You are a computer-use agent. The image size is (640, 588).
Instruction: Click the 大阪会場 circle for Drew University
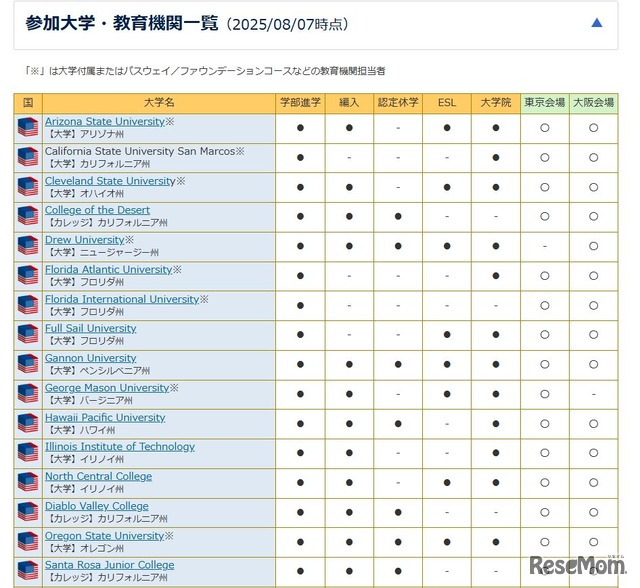(593, 246)
